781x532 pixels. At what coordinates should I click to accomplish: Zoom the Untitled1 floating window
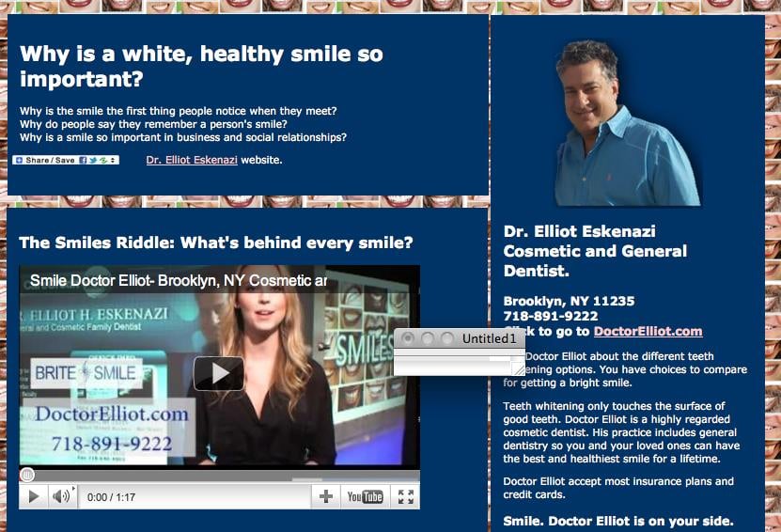pos(447,338)
